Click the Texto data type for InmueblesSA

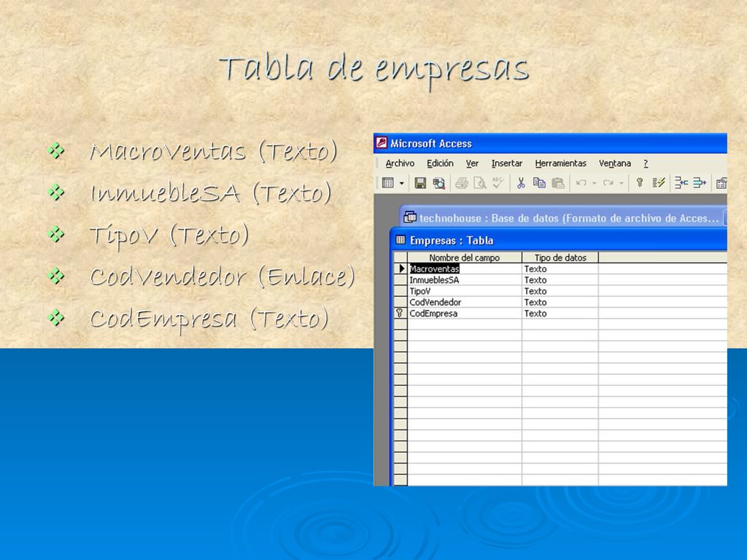(560, 280)
